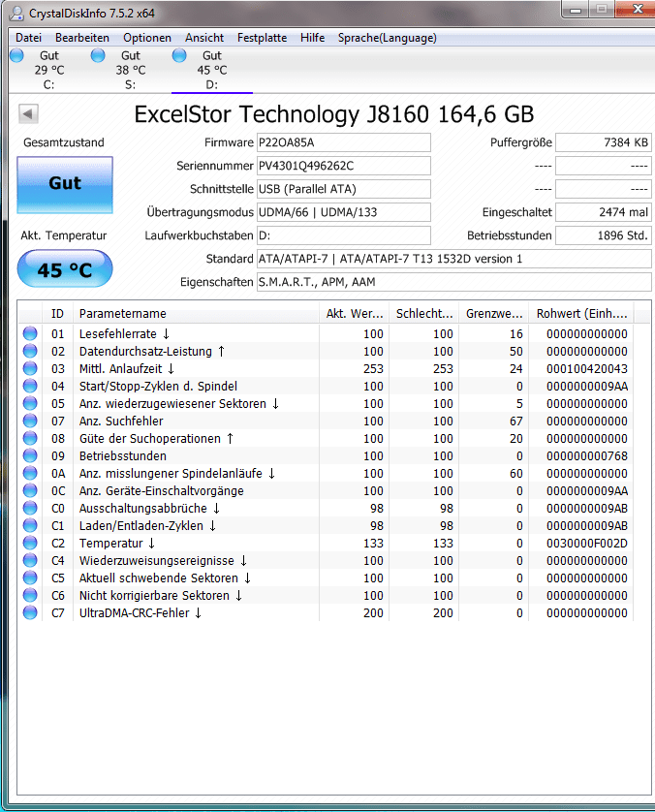The width and height of the screenshot is (655, 812).
Task: Click the blue health dot beside S:
Action: (x=98, y=55)
